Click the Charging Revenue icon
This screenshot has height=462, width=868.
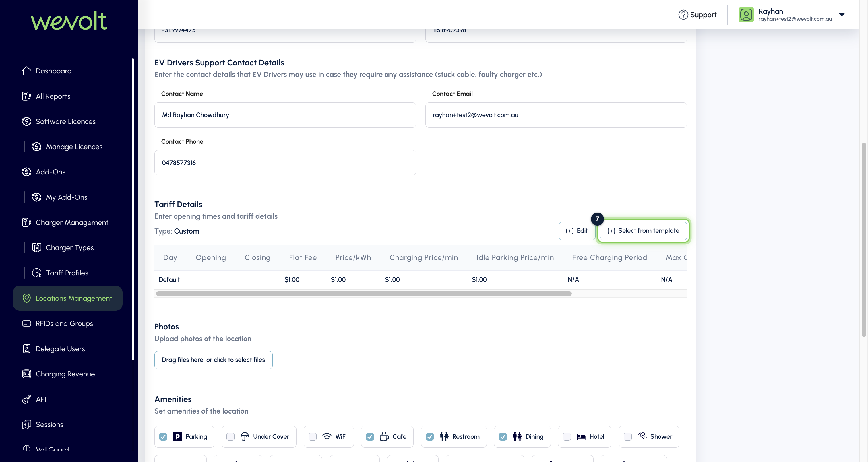coord(27,374)
